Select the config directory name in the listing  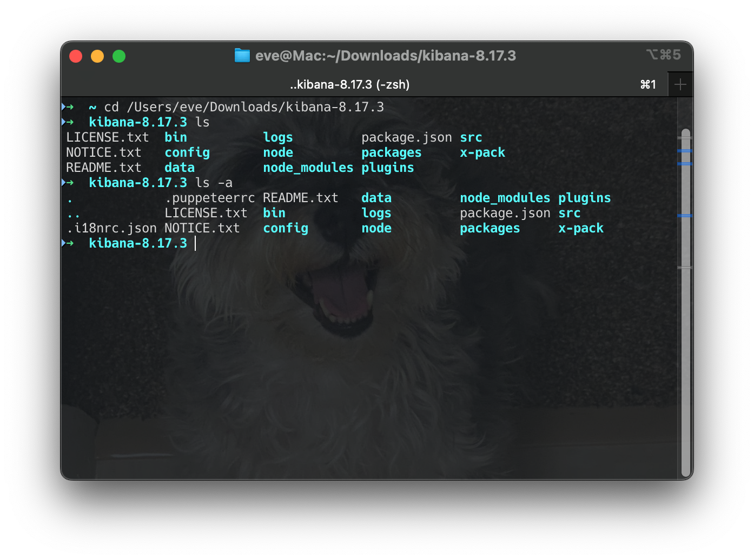(187, 152)
